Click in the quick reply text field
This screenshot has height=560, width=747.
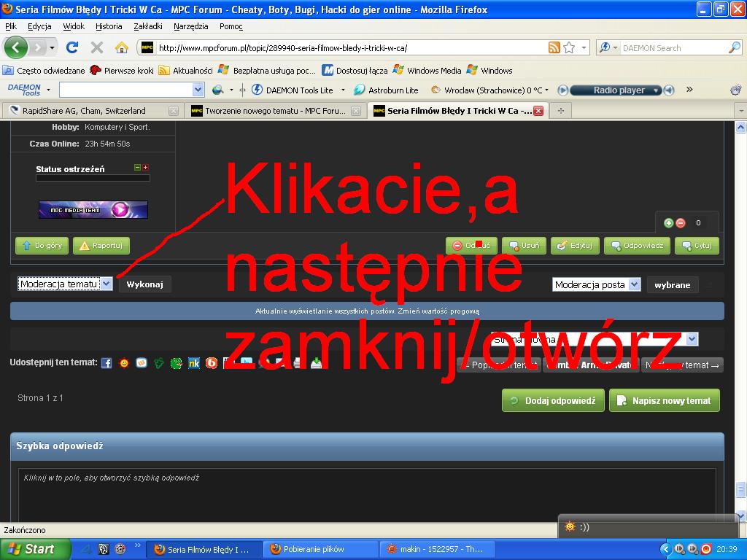click(x=367, y=495)
